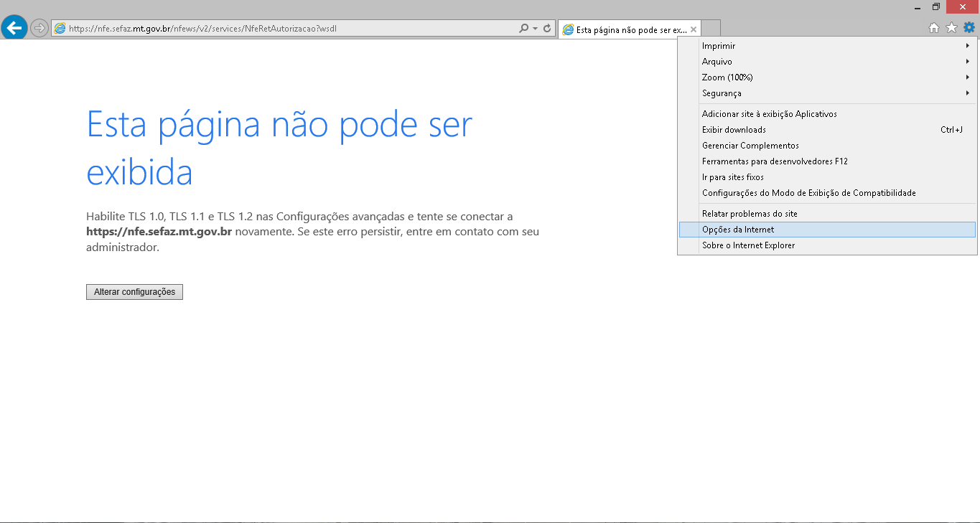Click the URL address bar field
The image size is (980, 523).
pyautogui.click(x=287, y=29)
